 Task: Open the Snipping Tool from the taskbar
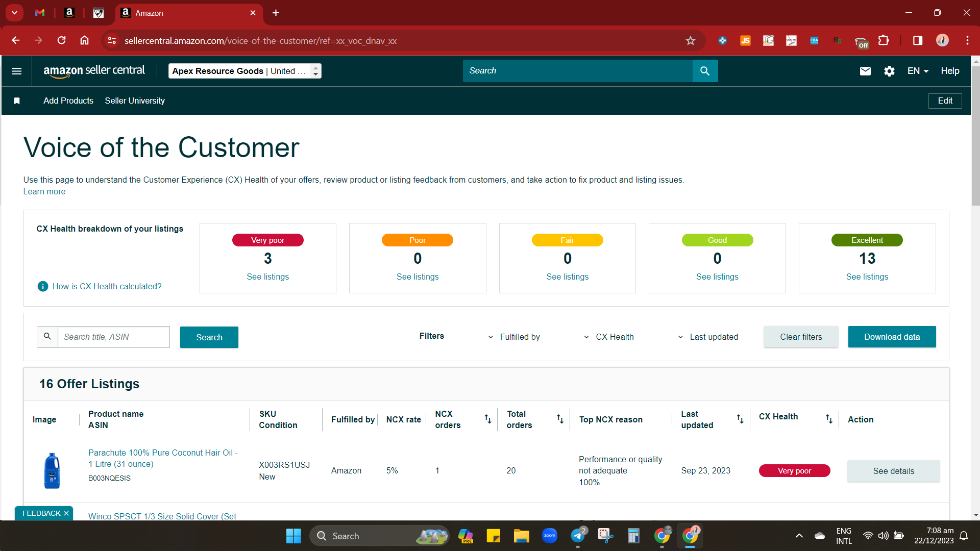click(x=605, y=536)
